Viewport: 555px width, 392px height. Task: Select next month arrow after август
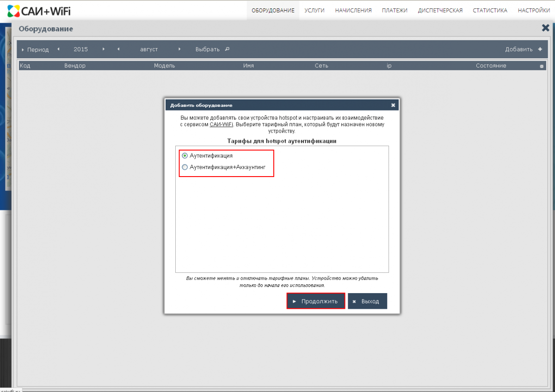coord(179,49)
